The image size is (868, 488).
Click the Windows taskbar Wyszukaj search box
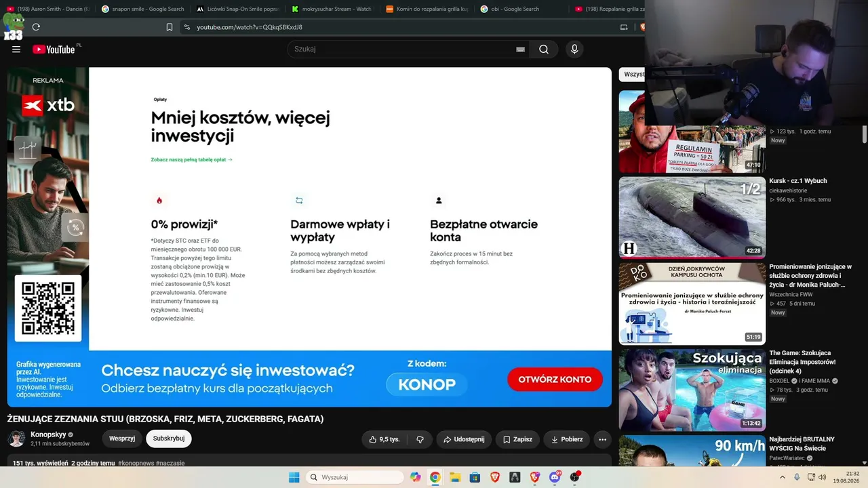point(355,477)
